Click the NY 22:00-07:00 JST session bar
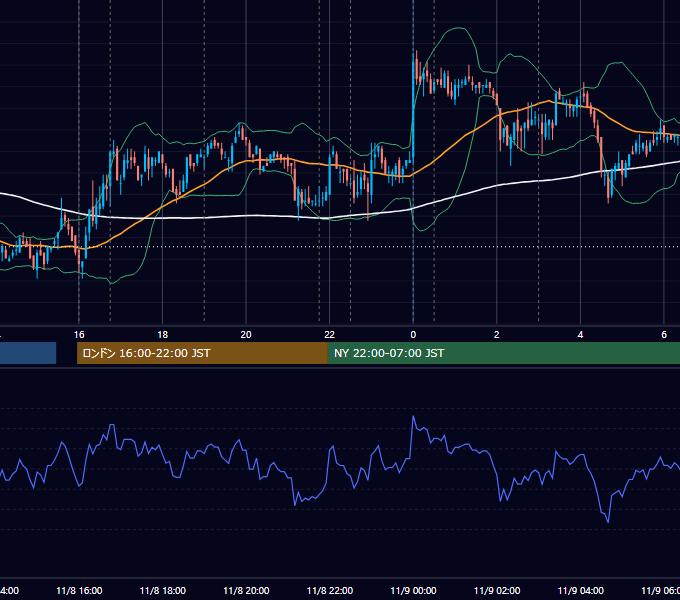680x600 pixels. pyautogui.click(x=503, y=353)
